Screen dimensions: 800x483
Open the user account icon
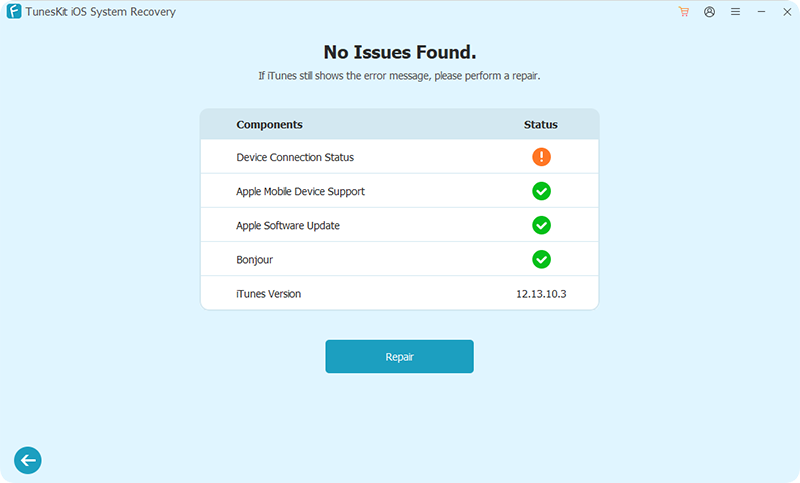tap(709, 12)
